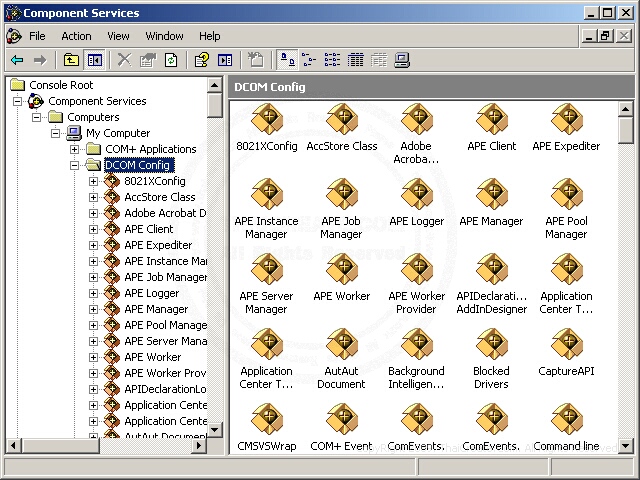Restore the inner console window

[606, 36]
